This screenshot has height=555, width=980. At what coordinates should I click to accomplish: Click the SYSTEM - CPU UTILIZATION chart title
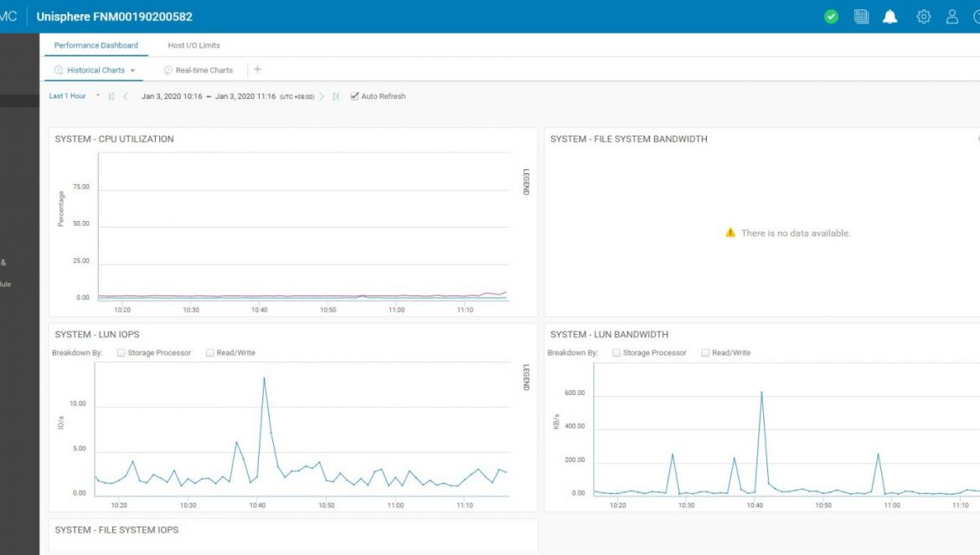115,139
